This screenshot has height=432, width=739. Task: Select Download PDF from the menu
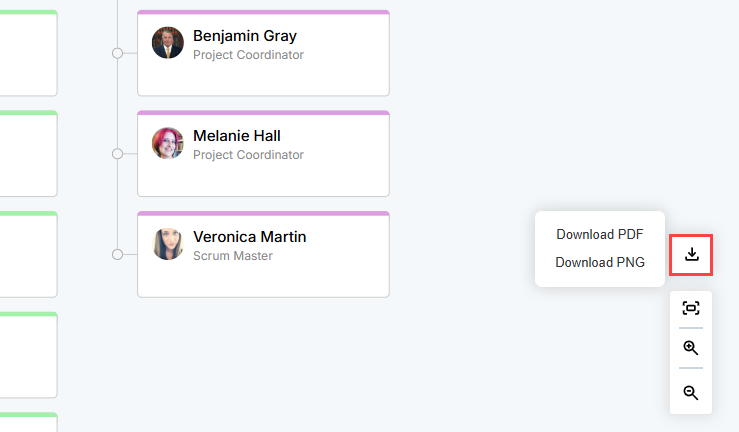click(600, 235)
